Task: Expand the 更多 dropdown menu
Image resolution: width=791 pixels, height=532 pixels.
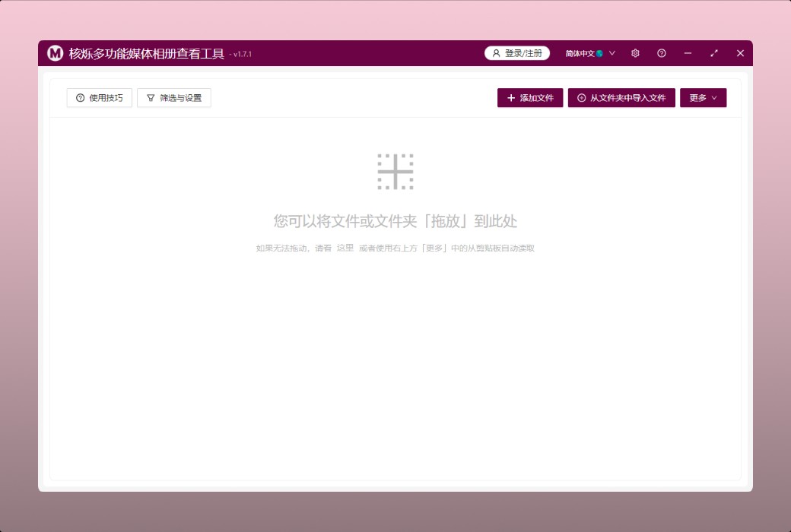Action: 703,98
